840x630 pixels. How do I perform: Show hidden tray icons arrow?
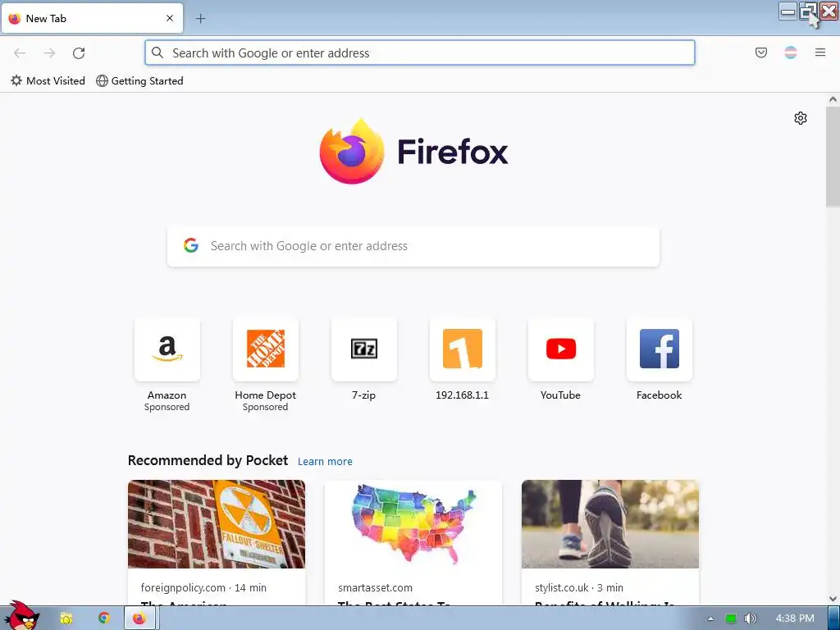point(710,619)
